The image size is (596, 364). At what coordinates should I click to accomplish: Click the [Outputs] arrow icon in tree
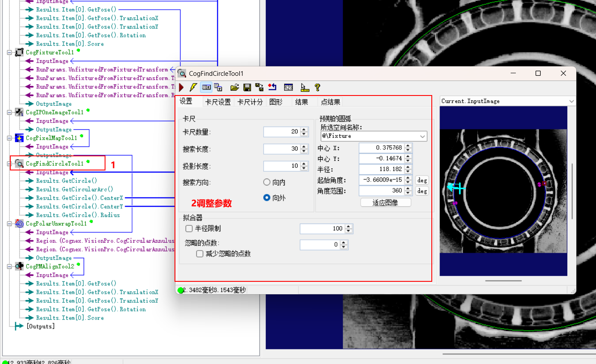click(19, 326)
